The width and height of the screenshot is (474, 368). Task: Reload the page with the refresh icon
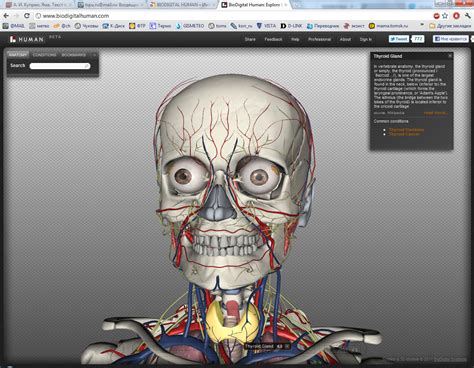pyautogui.click(x=27, y=16)
